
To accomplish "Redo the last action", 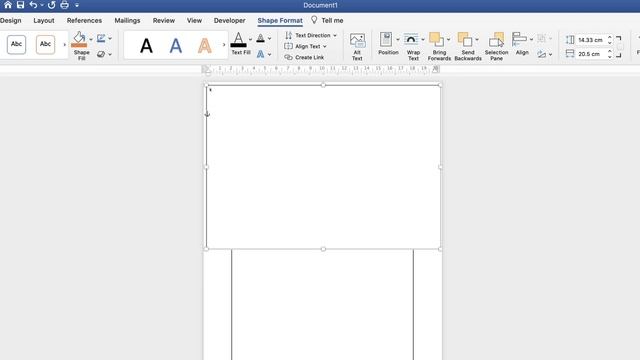I will [51, 5].
